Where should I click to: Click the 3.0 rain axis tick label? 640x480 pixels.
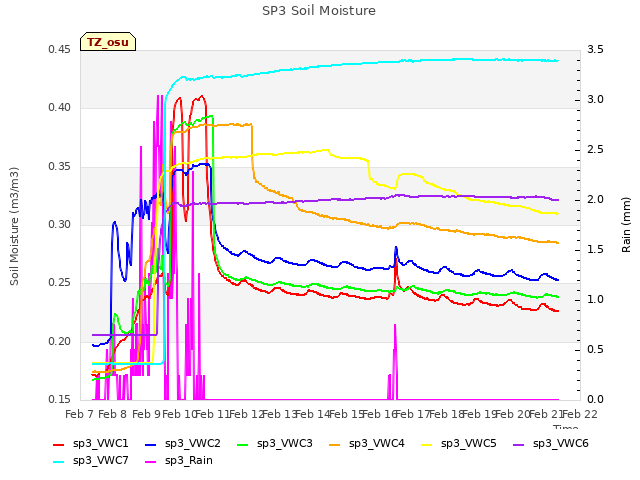point(595,100)
